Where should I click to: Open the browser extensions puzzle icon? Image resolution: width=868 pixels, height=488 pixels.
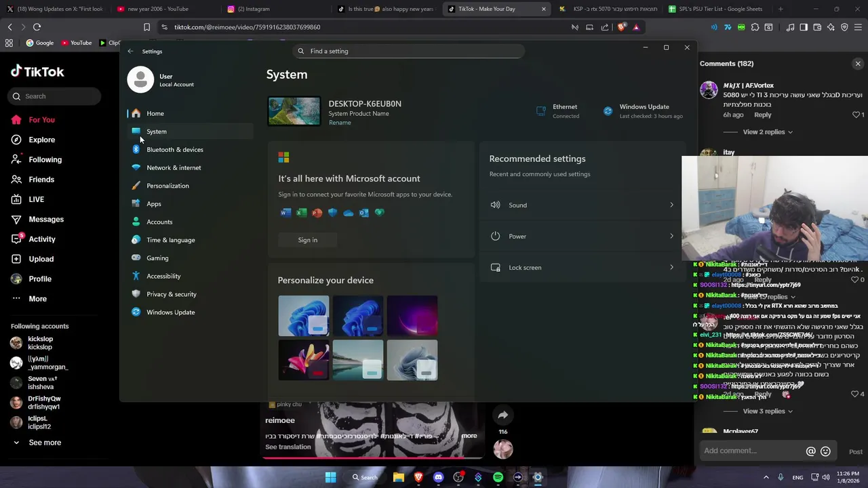point(754,27)
